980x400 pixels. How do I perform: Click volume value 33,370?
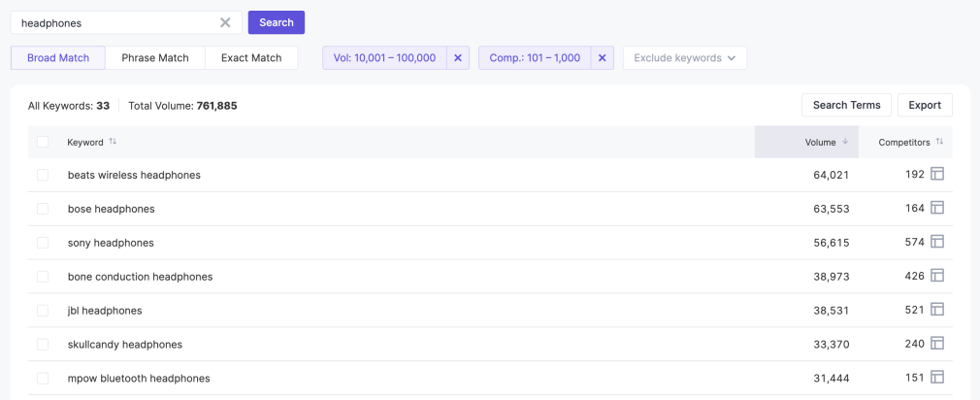832,345
